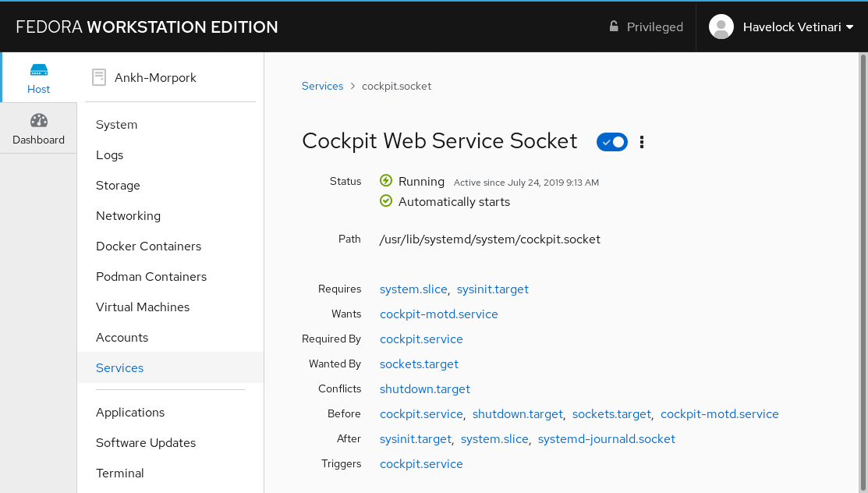Open the Havelock Vetinari user dropdown
The width and height of the screenshot is (868, 493).
798,27
